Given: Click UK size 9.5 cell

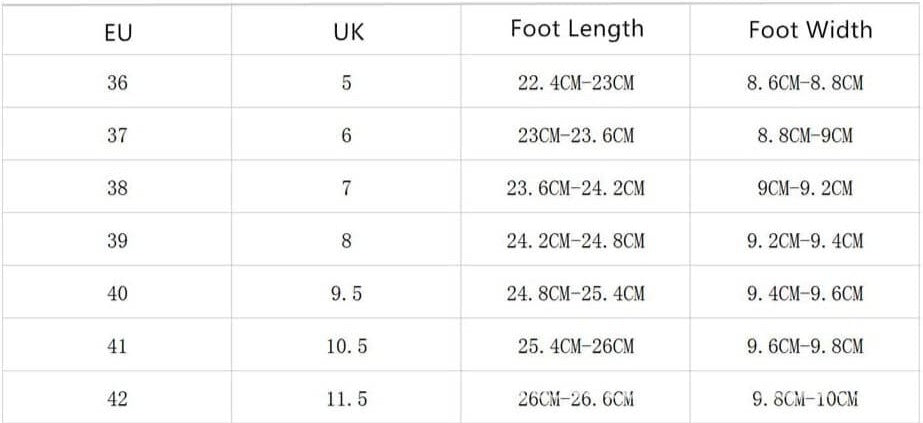Looking at the screenshot, I should [347, 294].
